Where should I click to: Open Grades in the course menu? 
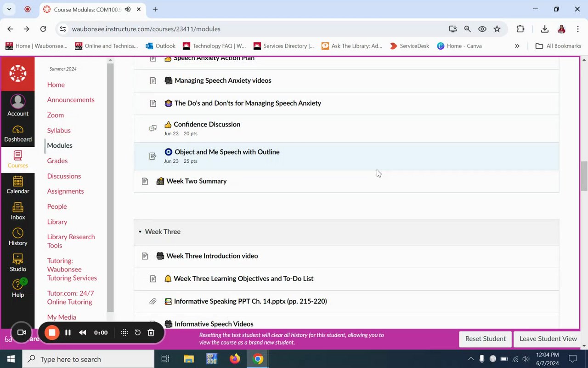57,161
